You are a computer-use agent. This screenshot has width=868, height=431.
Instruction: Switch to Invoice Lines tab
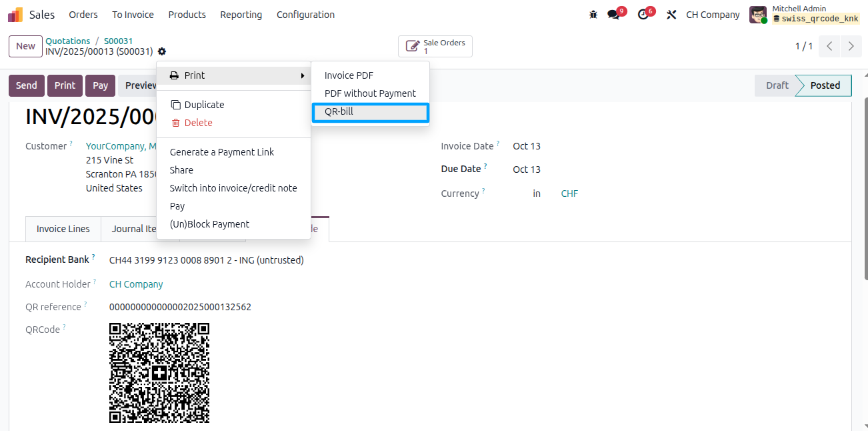pyautogui.click(x=63, y=229)
